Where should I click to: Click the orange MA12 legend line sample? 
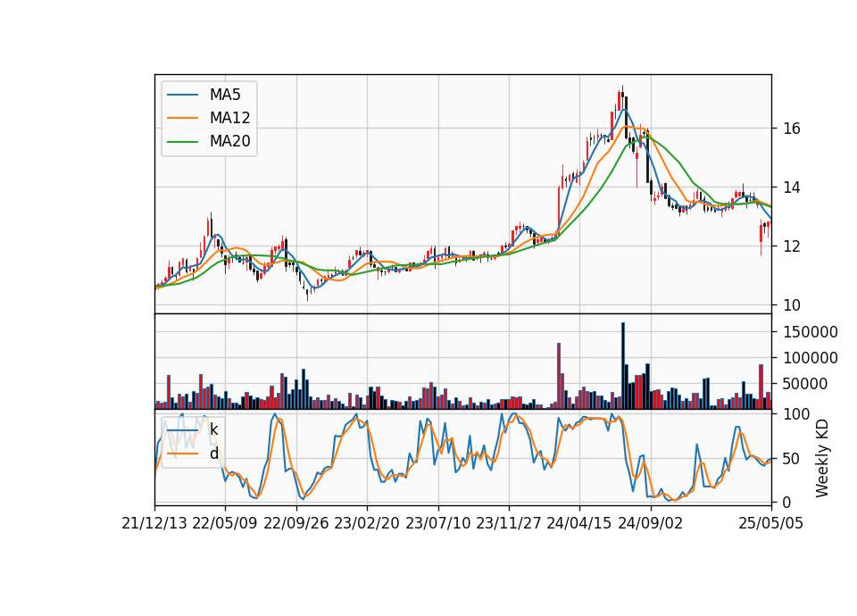182,118
